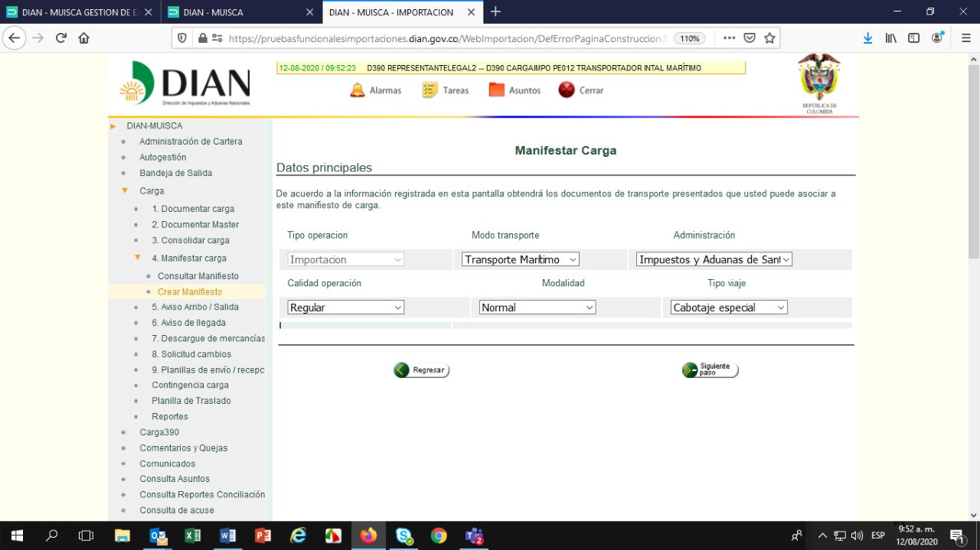Open the Asuntos folder icon
The height and width of the screenshot is (550, 980).
pos(497,90)
